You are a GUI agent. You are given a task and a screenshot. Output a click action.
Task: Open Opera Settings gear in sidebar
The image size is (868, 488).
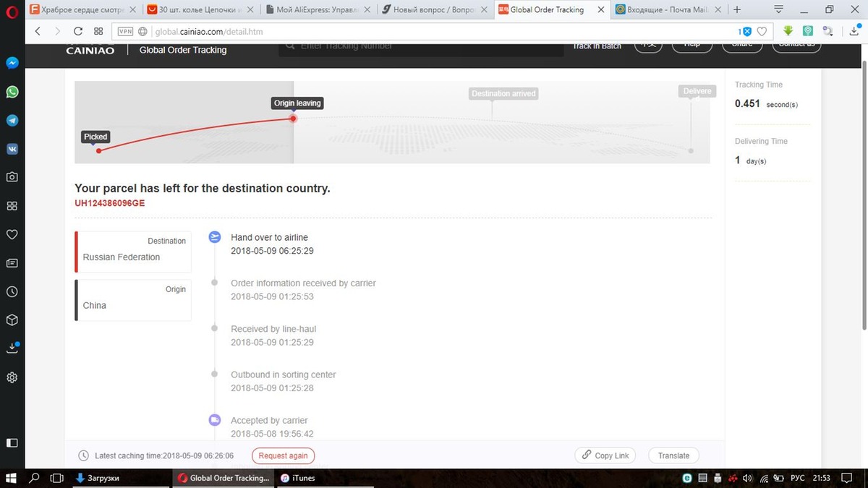12,377
